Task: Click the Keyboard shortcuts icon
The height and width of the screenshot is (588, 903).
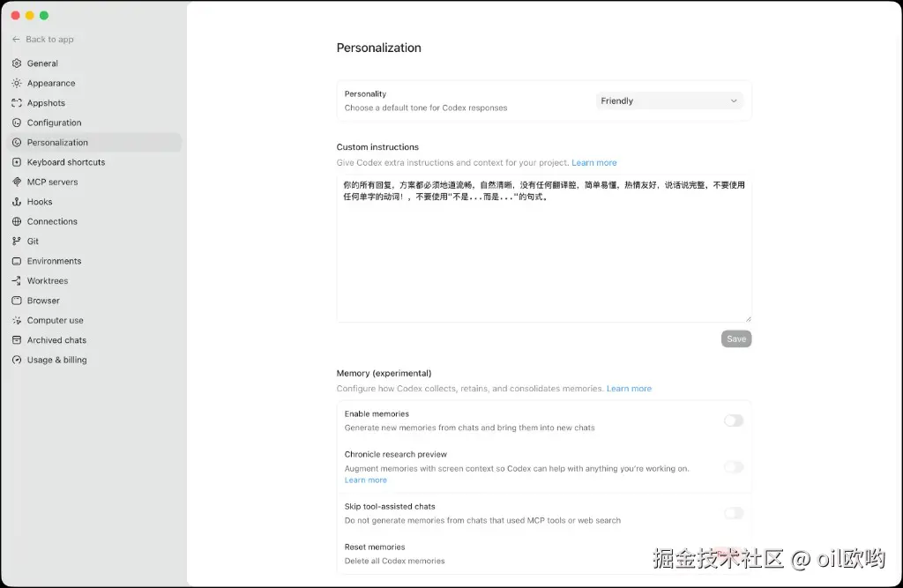Action: coord(17,162)
